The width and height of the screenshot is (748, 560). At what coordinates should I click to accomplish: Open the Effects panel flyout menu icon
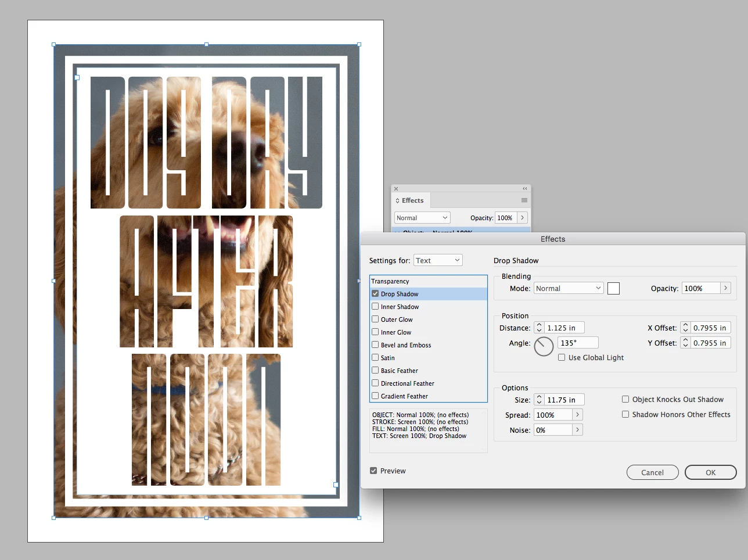click(524, 200)
